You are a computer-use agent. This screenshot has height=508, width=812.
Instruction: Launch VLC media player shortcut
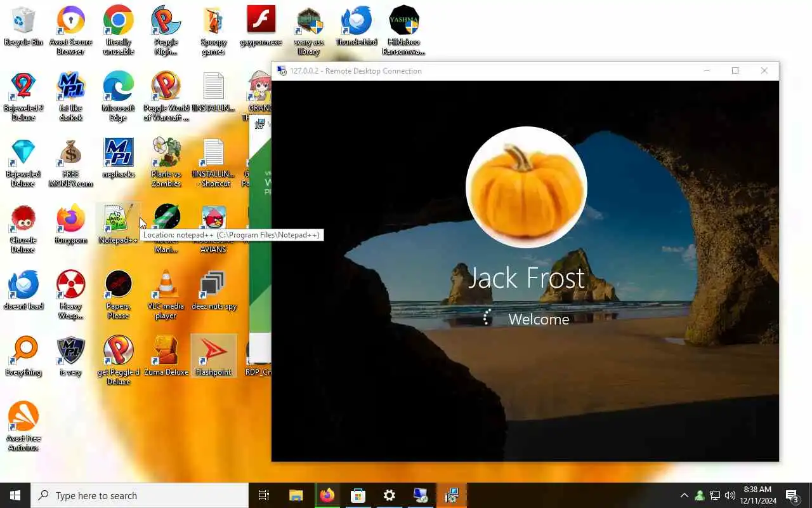click(x=166, y=295)
